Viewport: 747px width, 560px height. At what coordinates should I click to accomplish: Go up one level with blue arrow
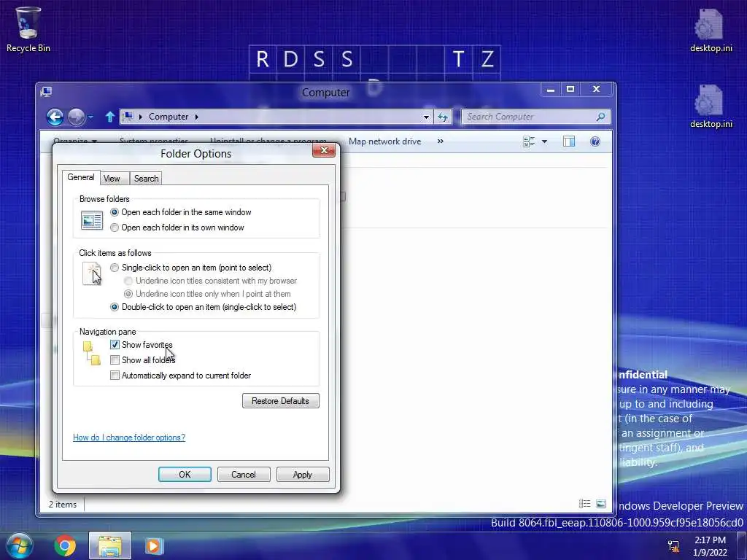tap(110, 117)
